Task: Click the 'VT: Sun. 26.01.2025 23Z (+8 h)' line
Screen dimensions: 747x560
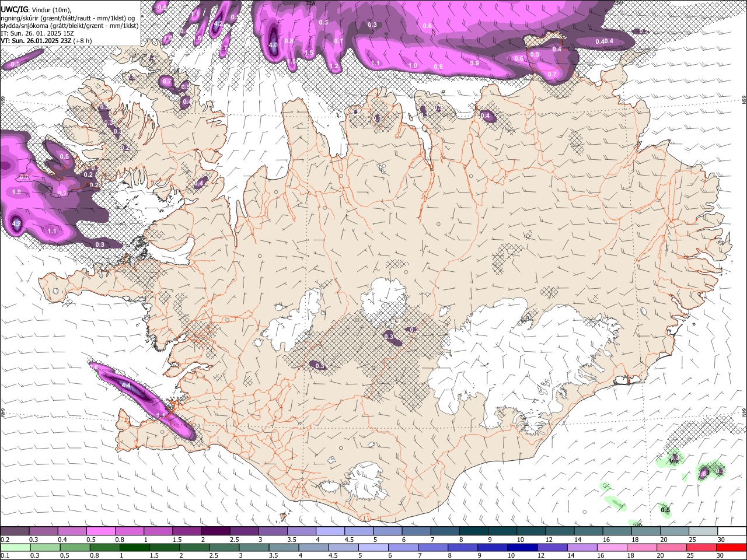Action: 46,41
